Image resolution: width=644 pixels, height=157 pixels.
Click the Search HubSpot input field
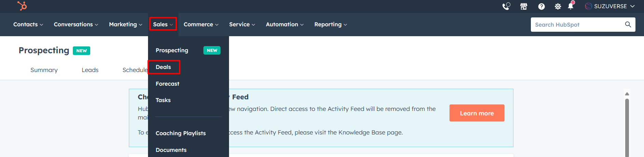click(x=578, y=25)
